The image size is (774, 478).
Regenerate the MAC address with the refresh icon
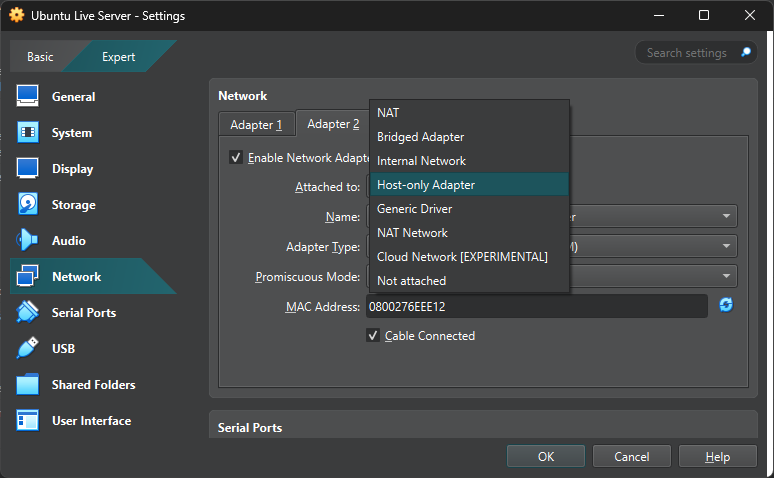(726, 305)
